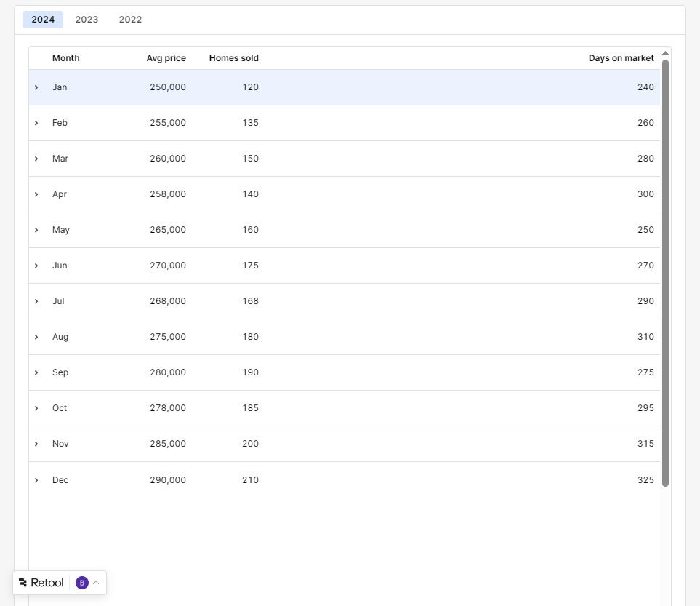
Task: Select the highlighted Jan row
Action: click(x=291, y=87)
